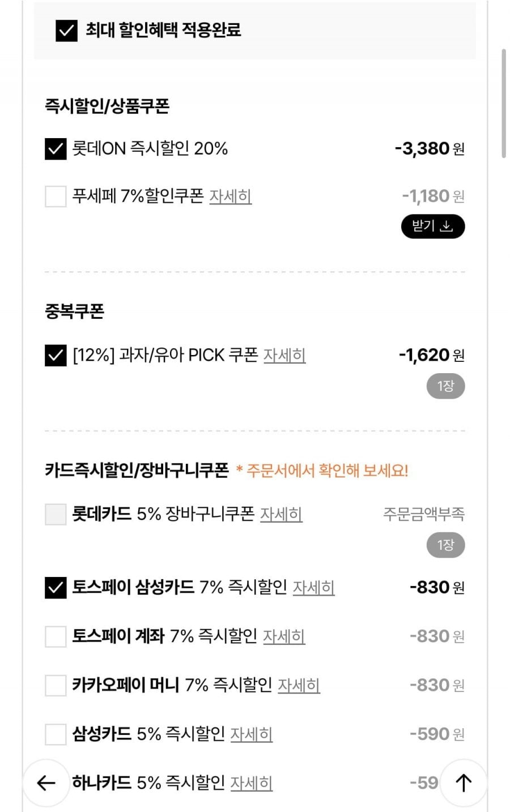Uncheck 롯데ON 즉시할인 20% checkbox

click(56, 149)
